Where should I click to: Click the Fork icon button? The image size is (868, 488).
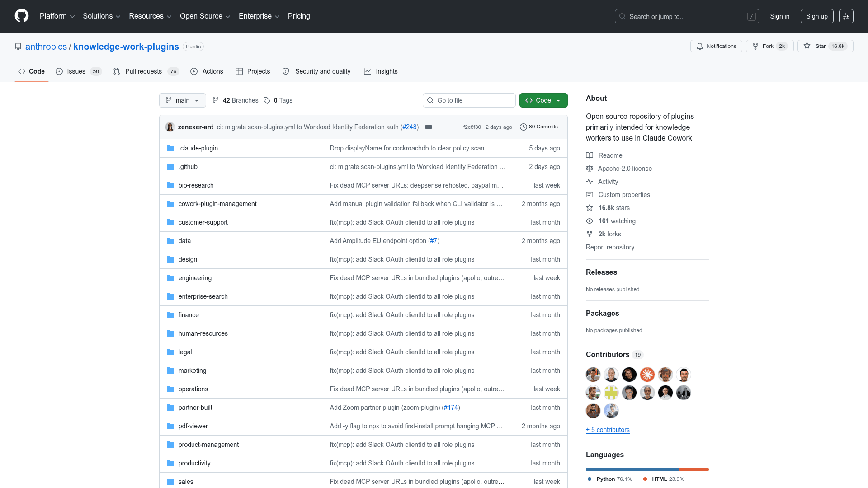pyautogui.click(x=755, y=46)
